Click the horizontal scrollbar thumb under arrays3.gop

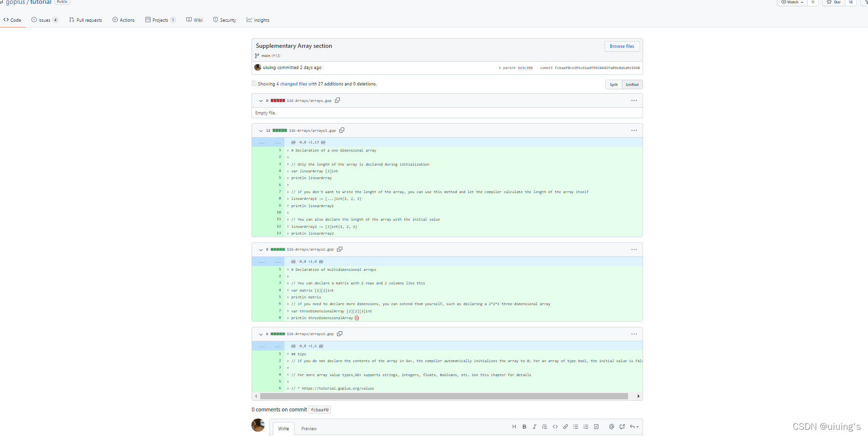pos(444,396)
